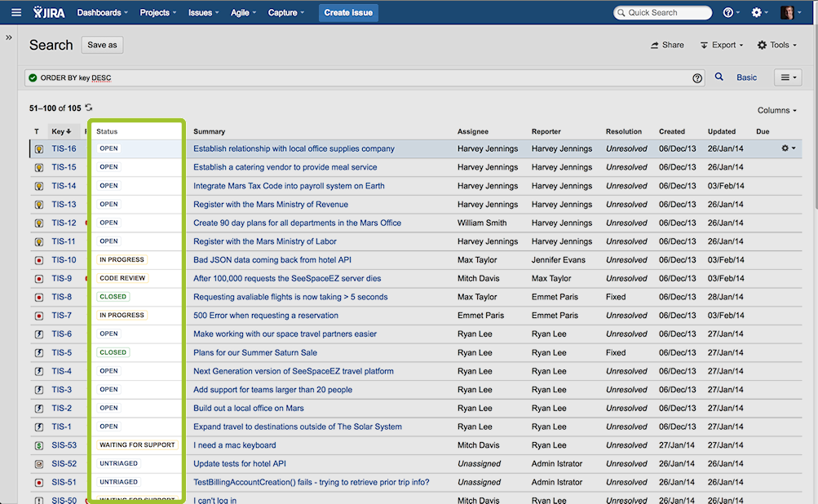818x504 pixels.
Task: Click reporter Jennifer Evans on TIS-10
Action: click(558, 260)
